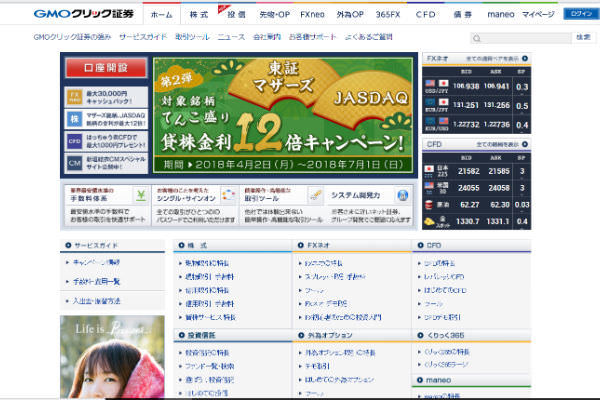Click the colorful ring icon beside シングル・サインオン

point(228,195)
